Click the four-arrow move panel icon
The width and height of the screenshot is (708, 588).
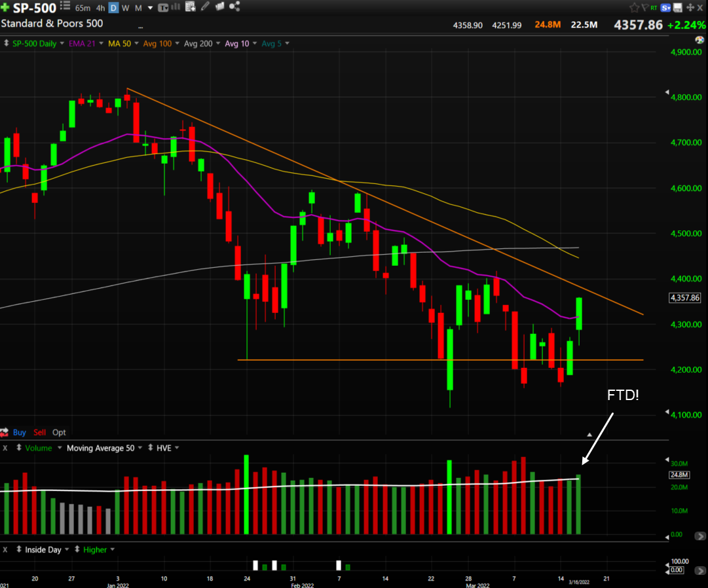[x=690, y=8]
